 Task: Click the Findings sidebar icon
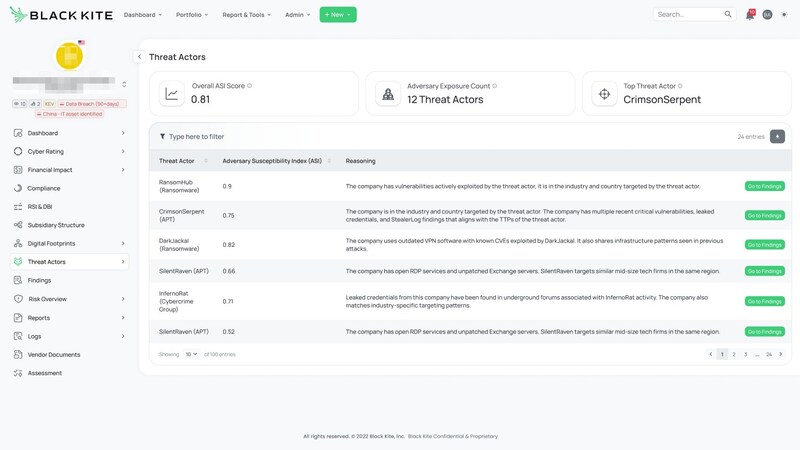[18, 280]
